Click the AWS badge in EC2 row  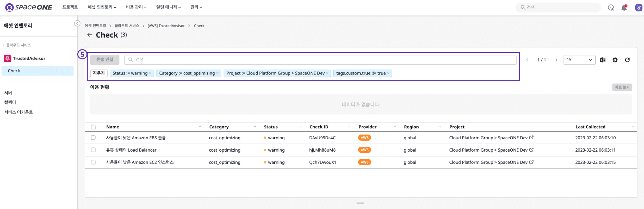click(x=365, y=162)
